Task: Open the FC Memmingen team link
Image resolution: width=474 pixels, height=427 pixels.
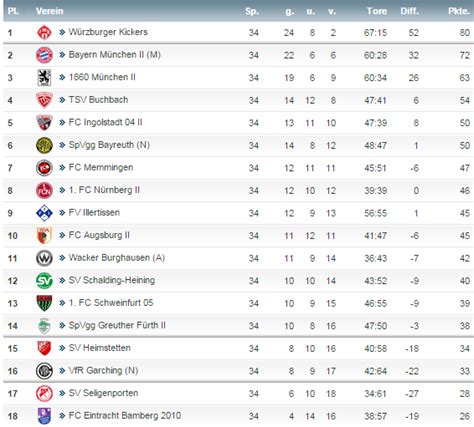Action: click(101, 167)
